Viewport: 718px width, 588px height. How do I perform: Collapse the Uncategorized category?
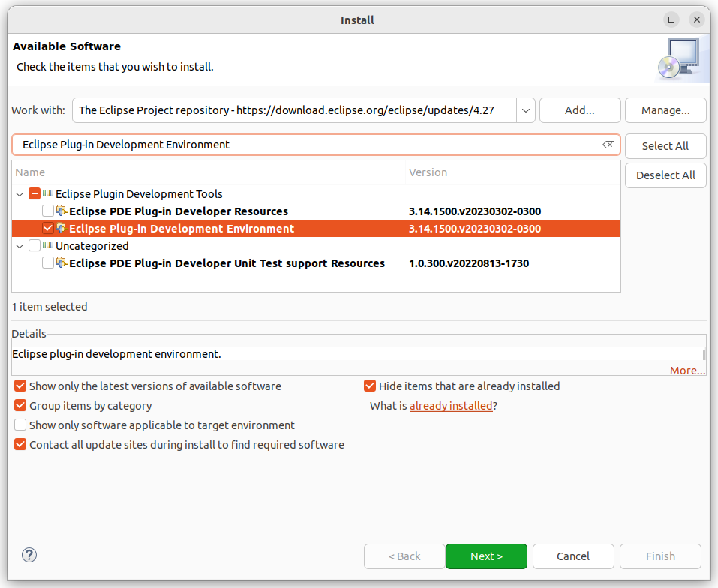(x=20, y=246)
